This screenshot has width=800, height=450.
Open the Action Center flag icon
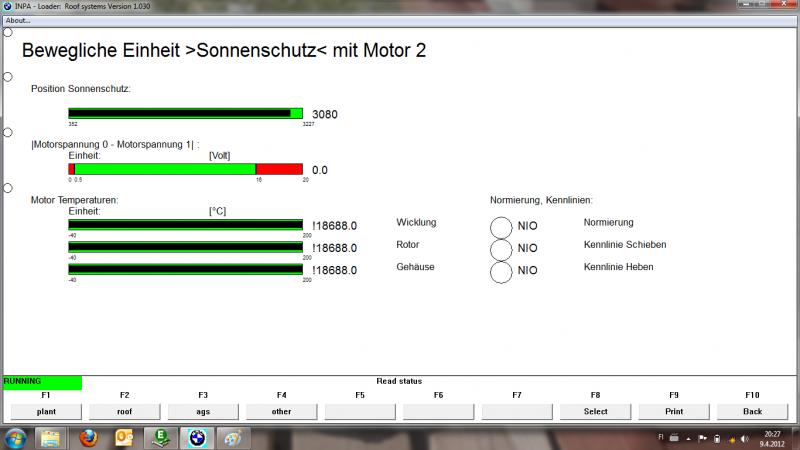pos(703,438)
